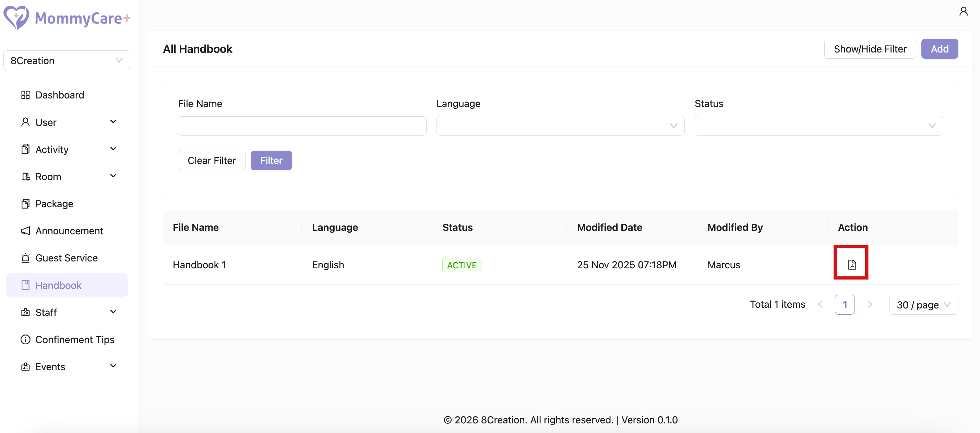The height and width of the screenshot is (433, 980).
Task: Change the 30 / page size selector
Action: click(923, 305)
